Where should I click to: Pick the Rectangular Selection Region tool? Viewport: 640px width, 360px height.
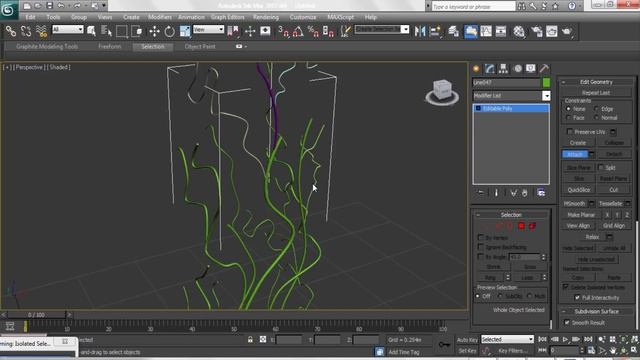122,31
